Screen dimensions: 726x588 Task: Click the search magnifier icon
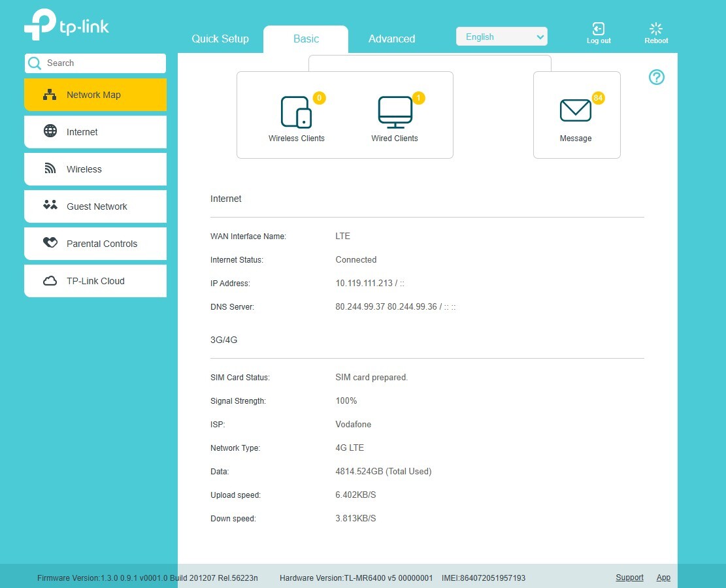click(35, 63)
